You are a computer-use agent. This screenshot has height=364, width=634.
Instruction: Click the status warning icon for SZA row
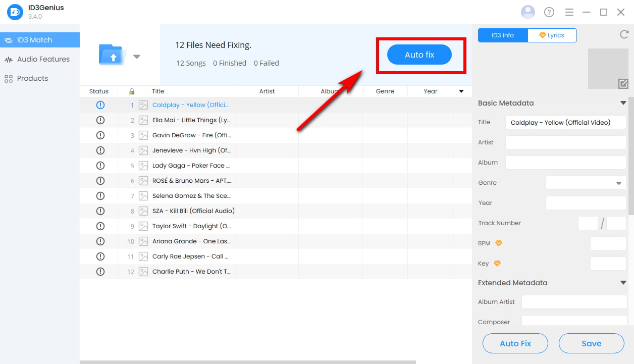[x=100, y=211]
